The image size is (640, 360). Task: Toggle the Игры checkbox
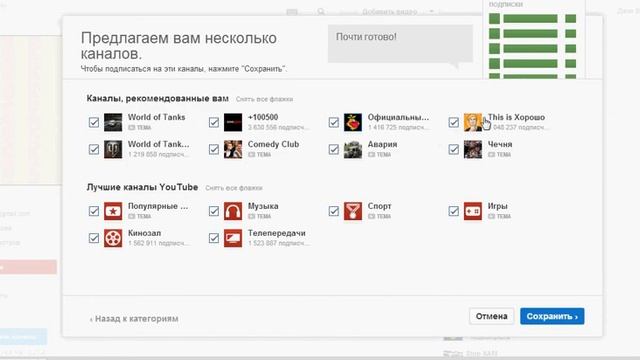pos(453,211)
